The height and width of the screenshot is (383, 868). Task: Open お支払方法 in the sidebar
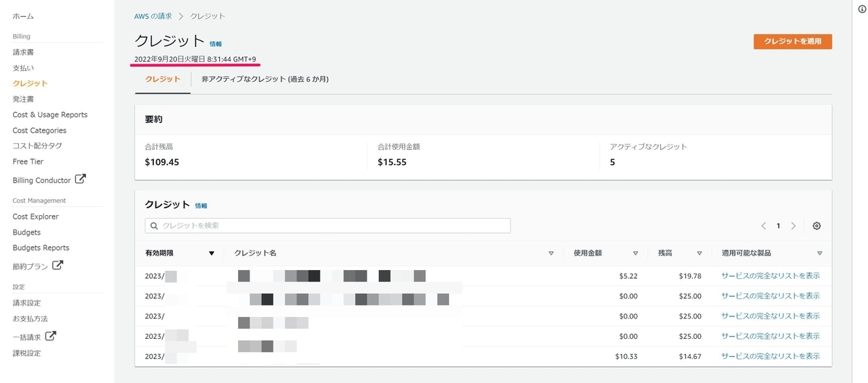point(30,319)
